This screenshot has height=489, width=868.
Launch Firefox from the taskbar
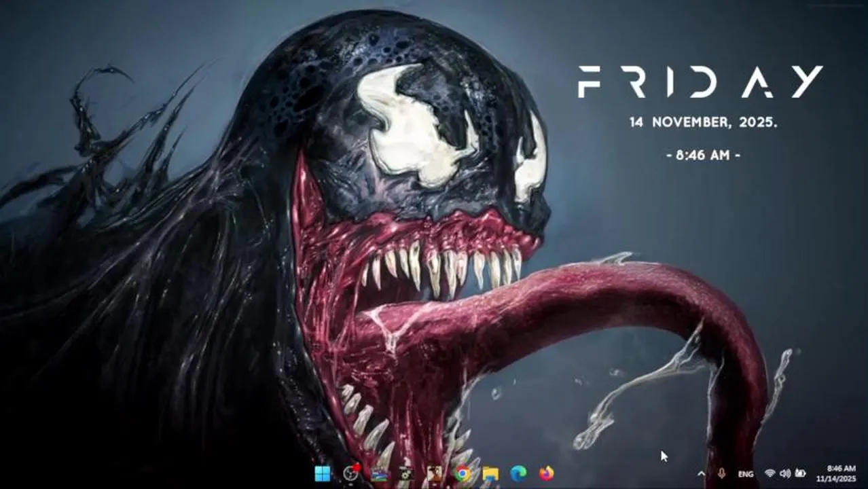546,473
